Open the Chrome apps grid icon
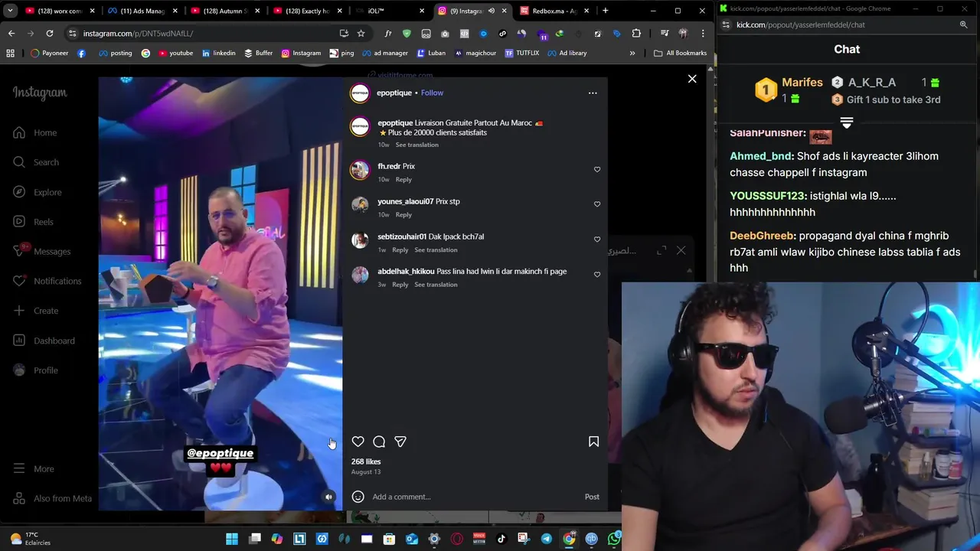This screenshot has width=980, height=551. (x=10, y=53)
